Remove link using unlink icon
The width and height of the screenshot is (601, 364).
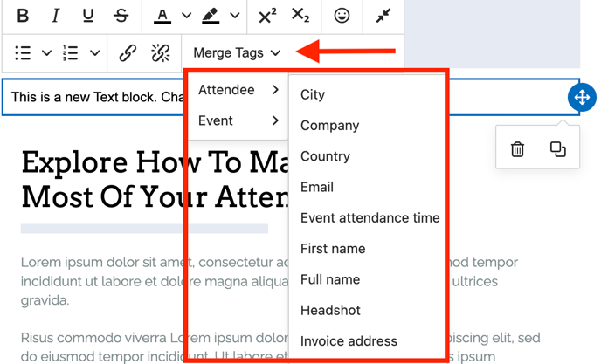click(x=161, y=53)
